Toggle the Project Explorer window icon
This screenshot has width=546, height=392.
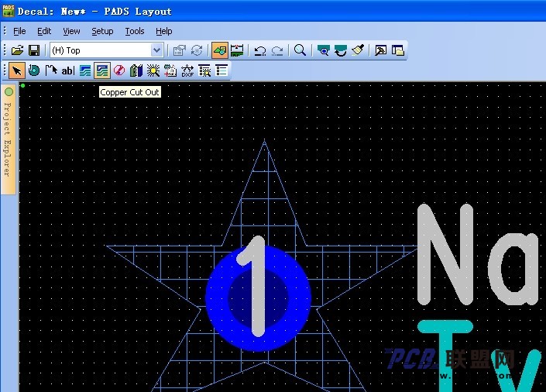pyautogui.click(x=397, y=50)
